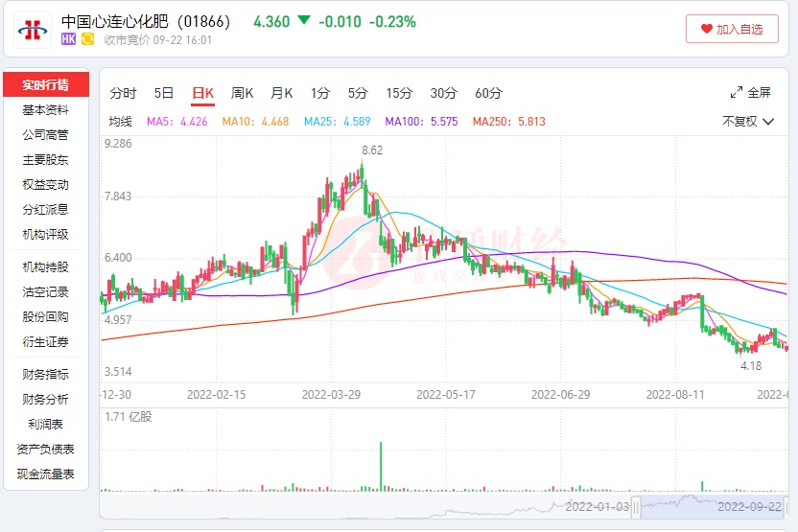798x532 pixels.
Task: Switch to the 60分 interval tab
Action: (x=488, y=93)
